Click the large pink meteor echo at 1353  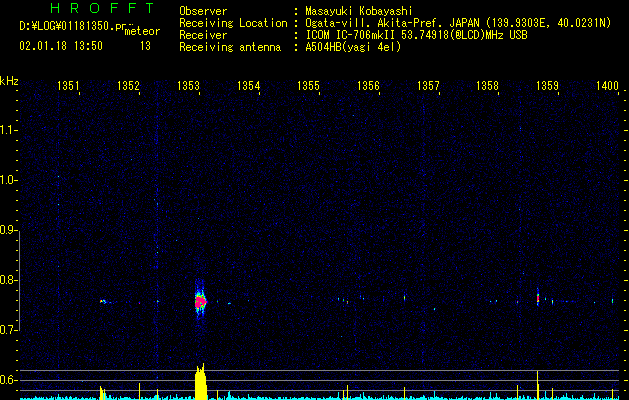(200, 301)
